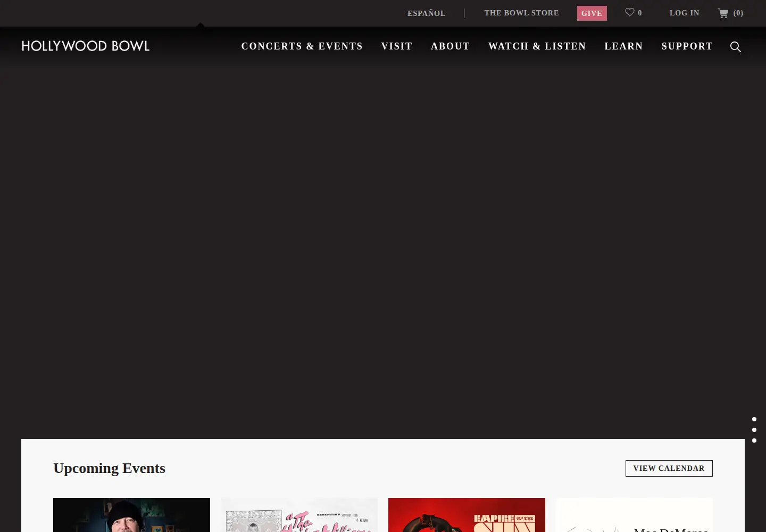Click the View Calendar button

point(669,468)
